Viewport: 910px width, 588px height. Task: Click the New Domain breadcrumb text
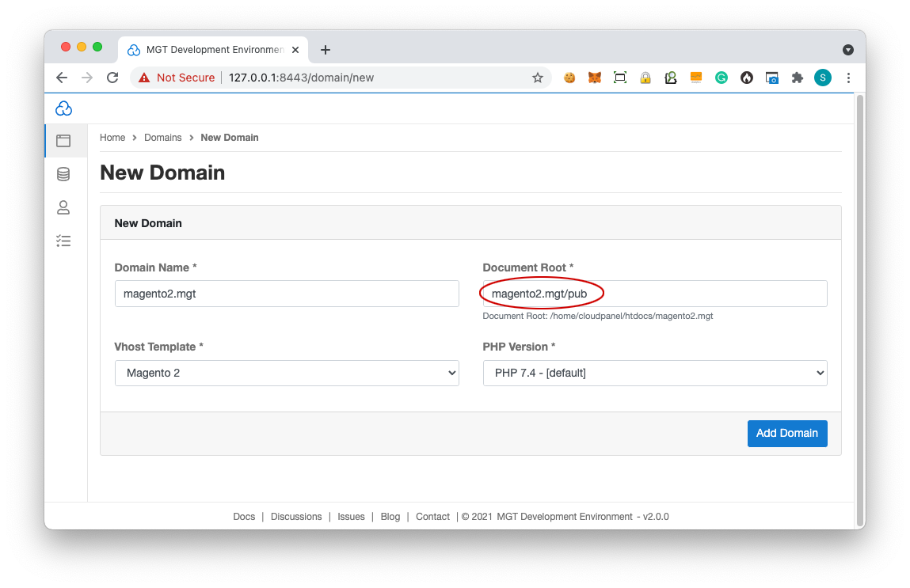(229, 138)
